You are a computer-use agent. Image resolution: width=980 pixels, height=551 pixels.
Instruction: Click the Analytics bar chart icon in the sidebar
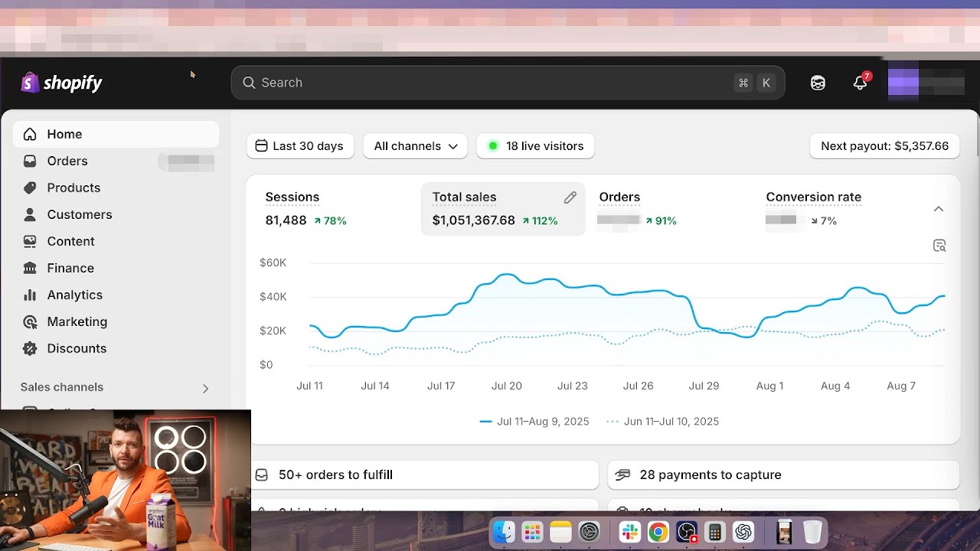pos(30,295)
